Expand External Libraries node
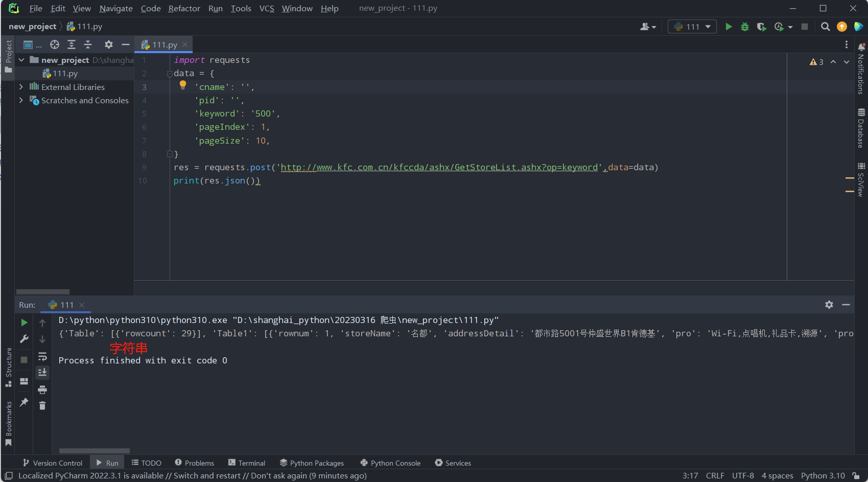The image size is (868, 482). click(21, 87)
